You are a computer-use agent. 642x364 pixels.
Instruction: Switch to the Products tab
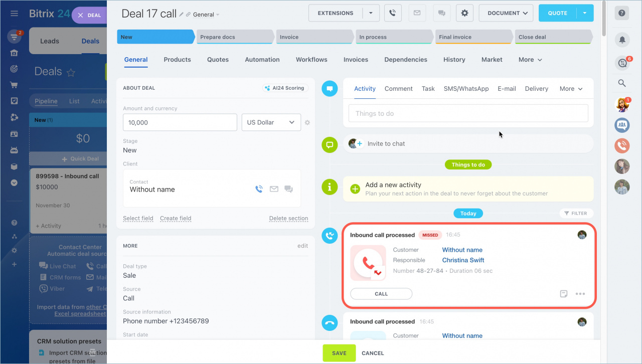tap(177, 60)
